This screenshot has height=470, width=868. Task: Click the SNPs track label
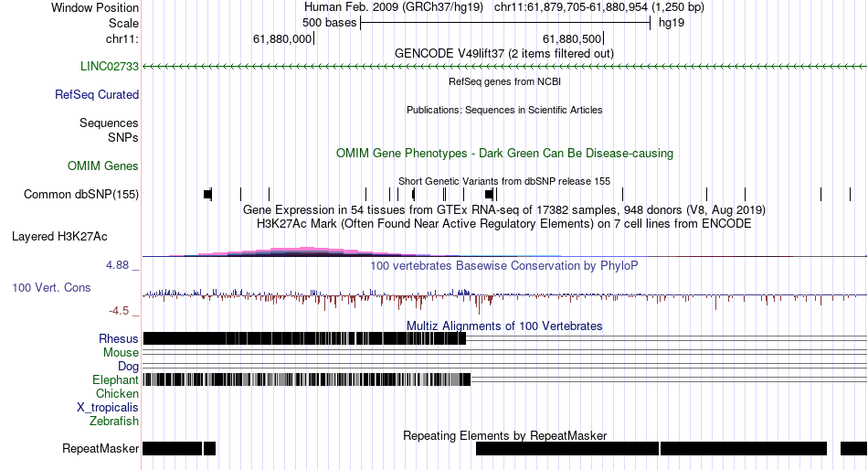click(123, 137)
